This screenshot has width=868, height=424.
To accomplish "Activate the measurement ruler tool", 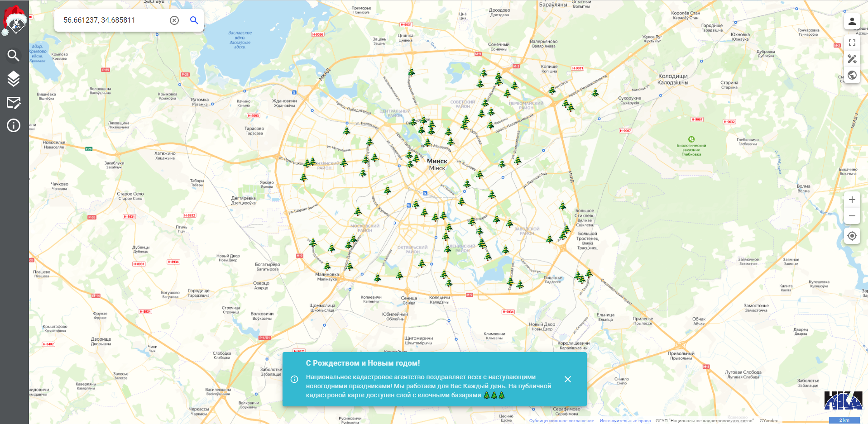I will pyautogui.click(x=852, y=59).
